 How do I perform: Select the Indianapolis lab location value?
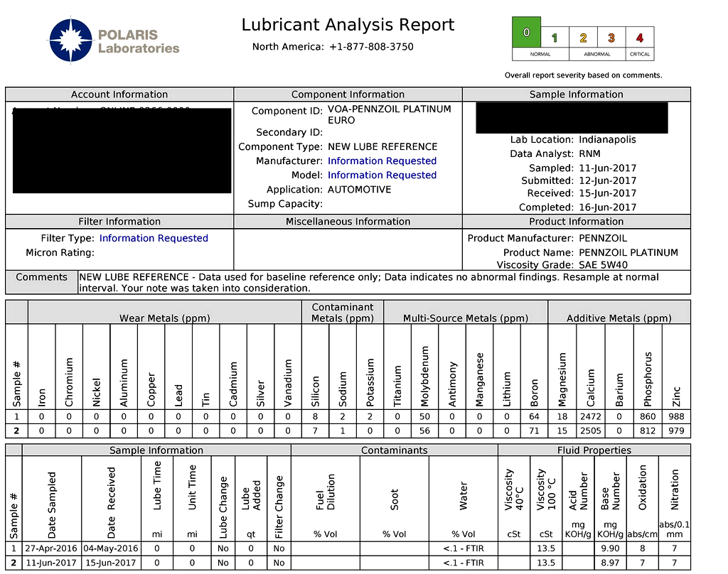pyautogui.click(x=607, y=140)
